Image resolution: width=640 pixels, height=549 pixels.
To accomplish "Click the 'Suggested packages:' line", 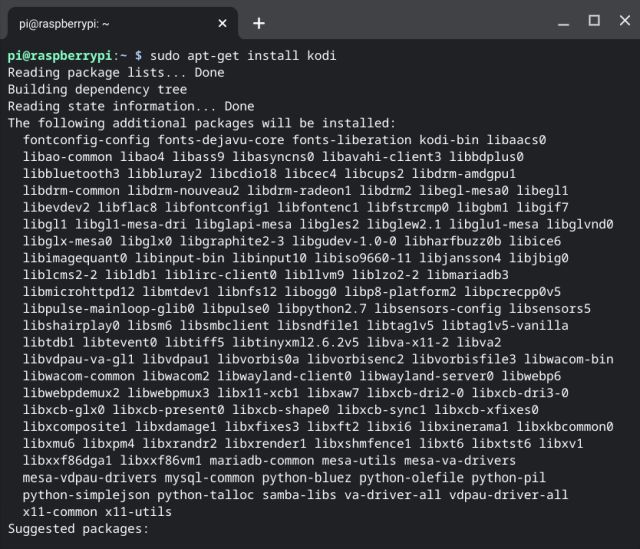I will (x=78, y=529).
